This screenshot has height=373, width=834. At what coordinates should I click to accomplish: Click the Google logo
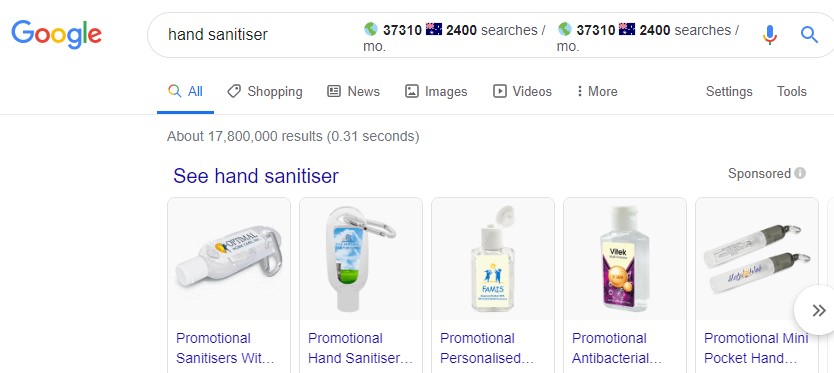56,35
